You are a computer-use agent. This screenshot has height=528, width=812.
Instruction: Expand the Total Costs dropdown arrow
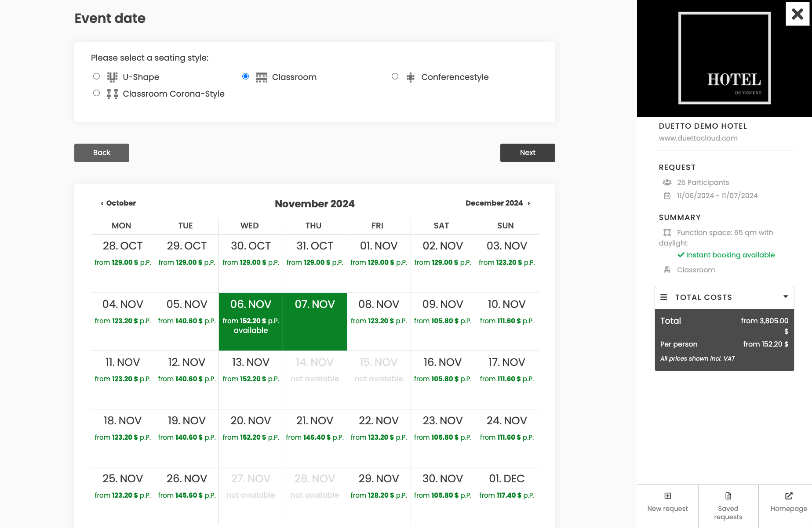click(785, 297)
